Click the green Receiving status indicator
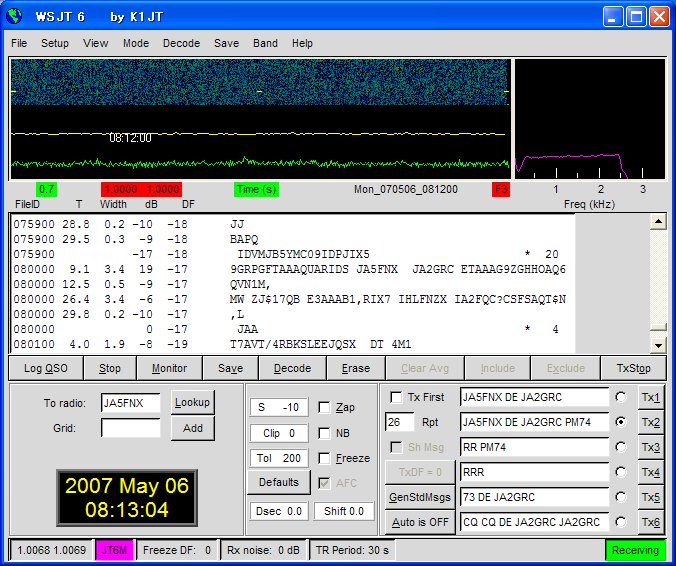Viewport: 676px width, 566px height. coord(635,550)
